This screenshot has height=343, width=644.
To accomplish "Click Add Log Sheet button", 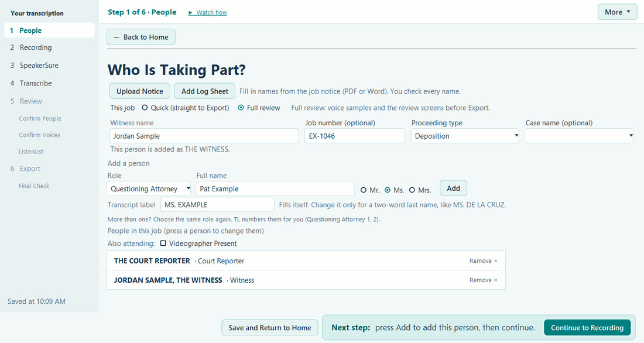I will point(204,91).
